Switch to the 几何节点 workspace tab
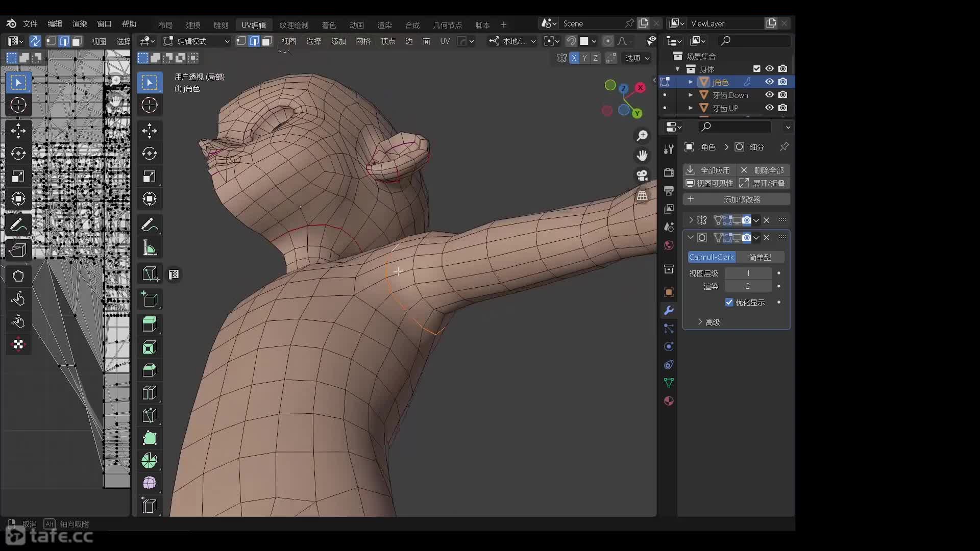980x551 pixels. point(448,25)
